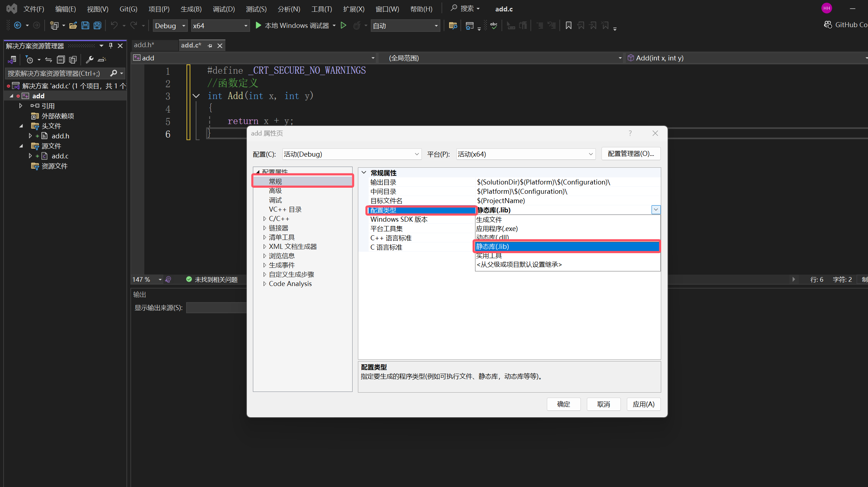
Task: Click the bookmark icon in the toolbar
Action: click(568, 26)
